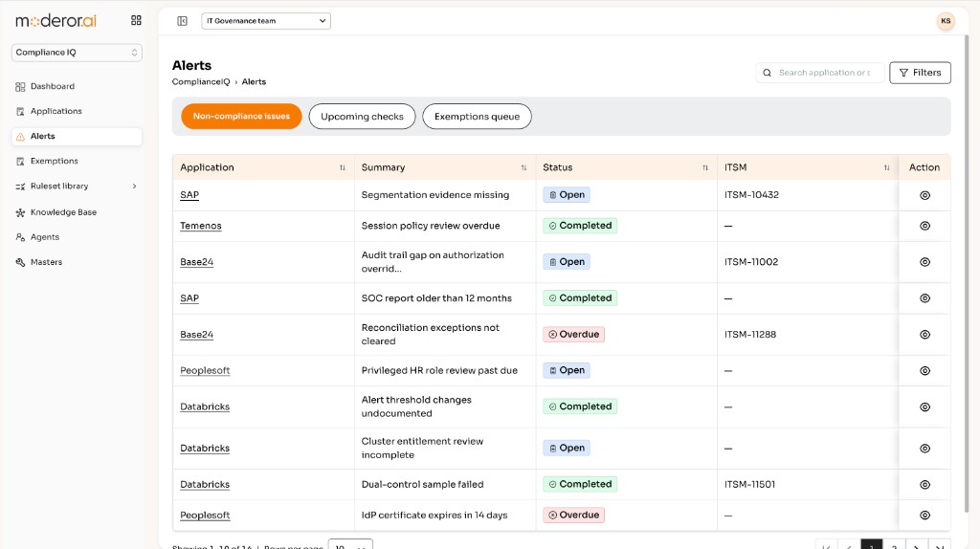View IdP certificate alert eye icon
The image size is (980, 549).
coord(925,516)
